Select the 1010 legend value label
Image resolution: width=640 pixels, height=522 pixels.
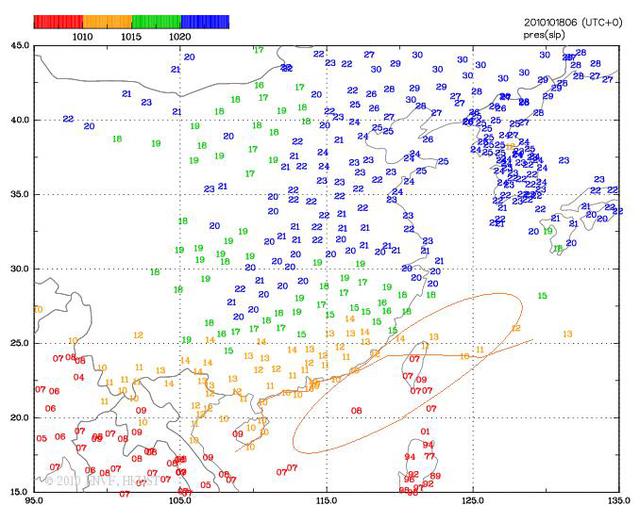point(82,35)
